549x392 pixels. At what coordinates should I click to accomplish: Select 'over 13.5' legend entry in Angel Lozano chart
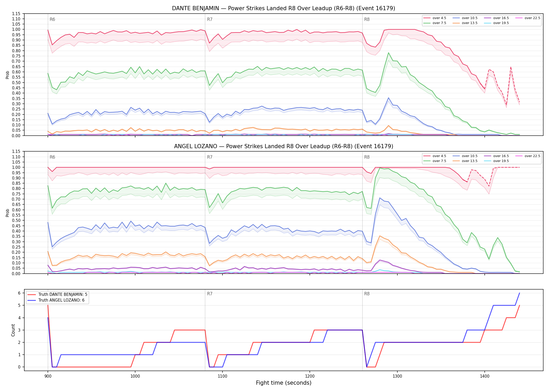(465, 161)
